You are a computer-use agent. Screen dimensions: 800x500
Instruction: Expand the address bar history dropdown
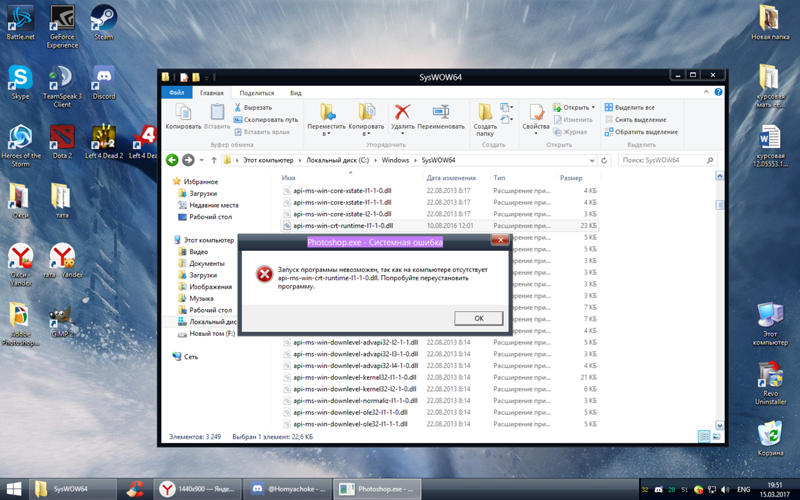coord(592,160)
